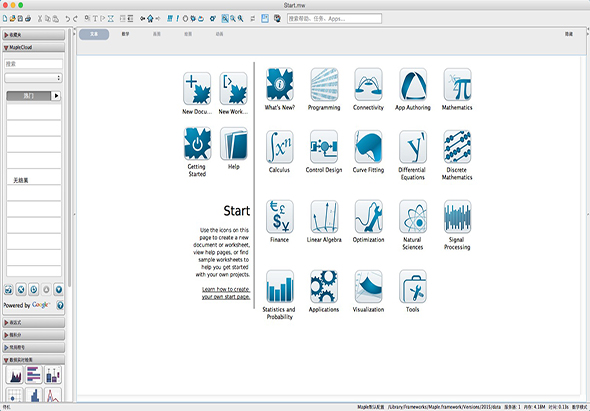Expand the arrow beside the grey MapleCloud tab
The image size is (590, 411).
56,96
